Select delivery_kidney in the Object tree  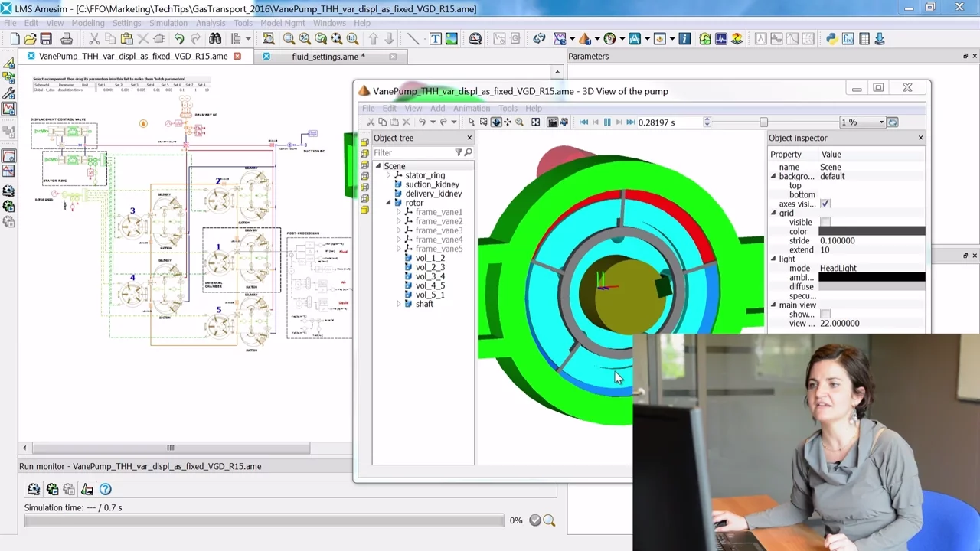tap(433, 194)
